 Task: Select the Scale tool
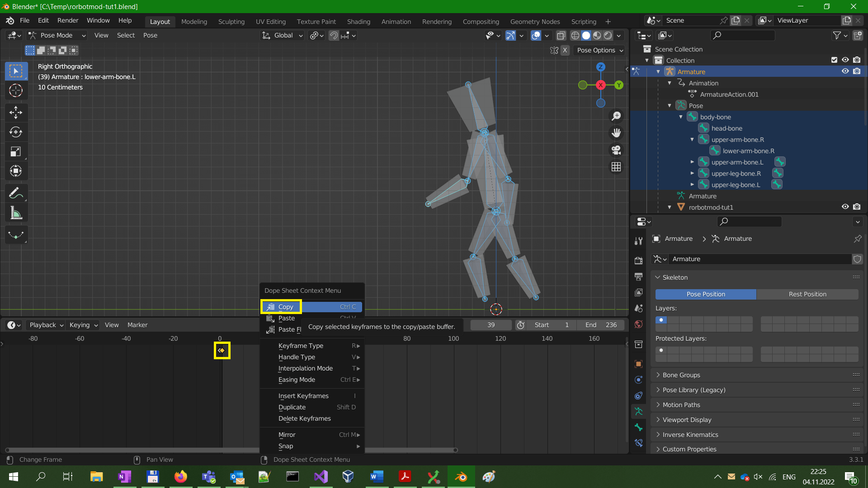16,151
